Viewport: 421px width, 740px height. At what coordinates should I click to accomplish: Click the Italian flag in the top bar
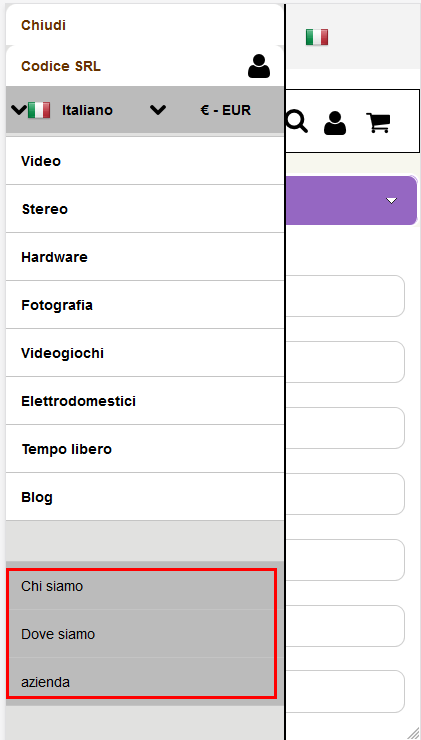click(x=317, y=37)
